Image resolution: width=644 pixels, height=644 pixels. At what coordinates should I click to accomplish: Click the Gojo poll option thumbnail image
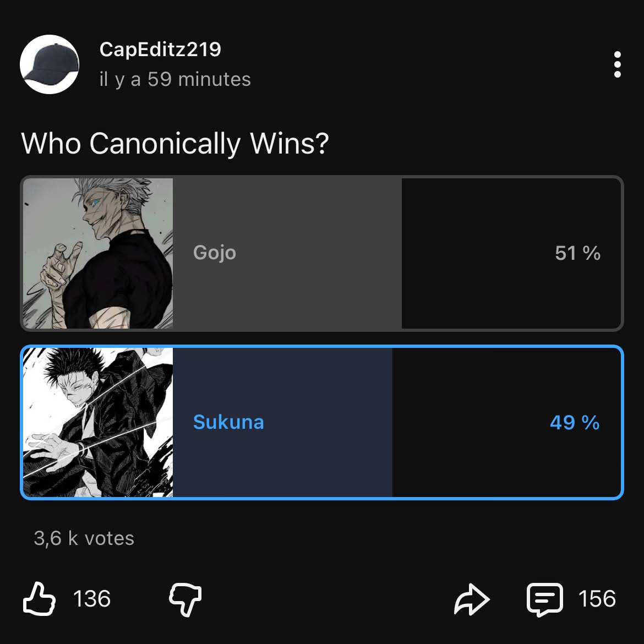tap(98, 253)
